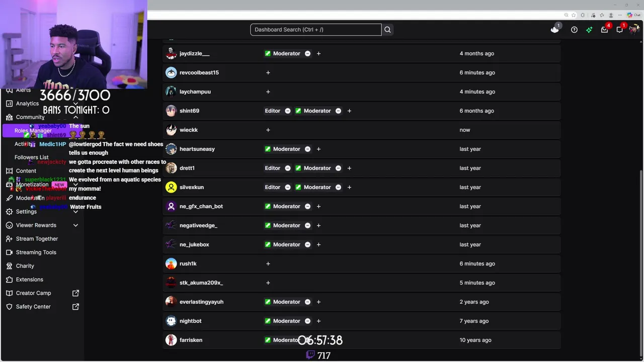Remove Editor role from shint69
Viewport: 644px width, 362px height.
pos(288,111)
